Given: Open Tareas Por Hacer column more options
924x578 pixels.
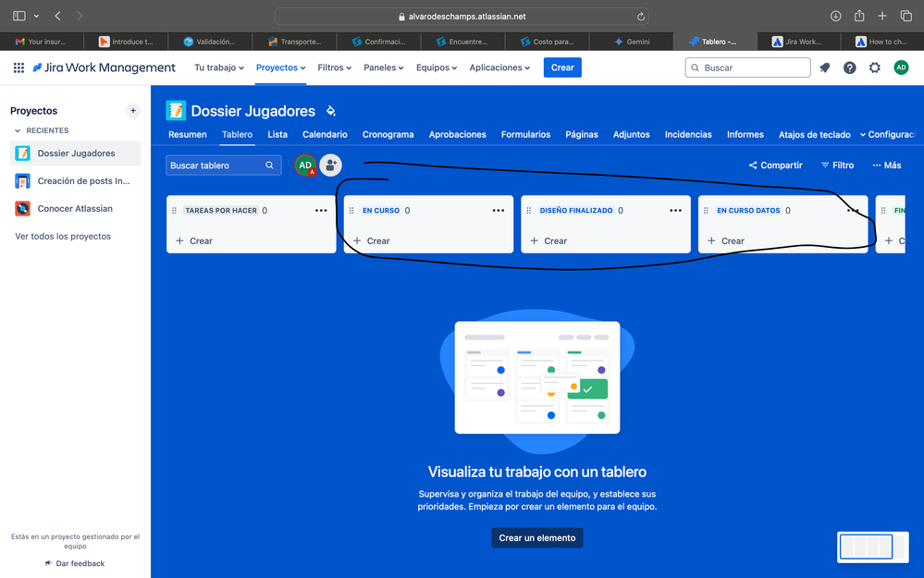Looking at the screenshot, I should click(321, 210).
